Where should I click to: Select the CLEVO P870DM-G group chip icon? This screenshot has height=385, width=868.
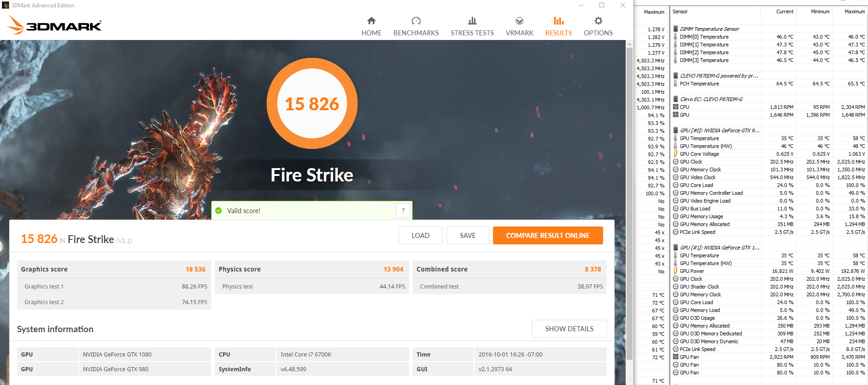coord(676,75)
